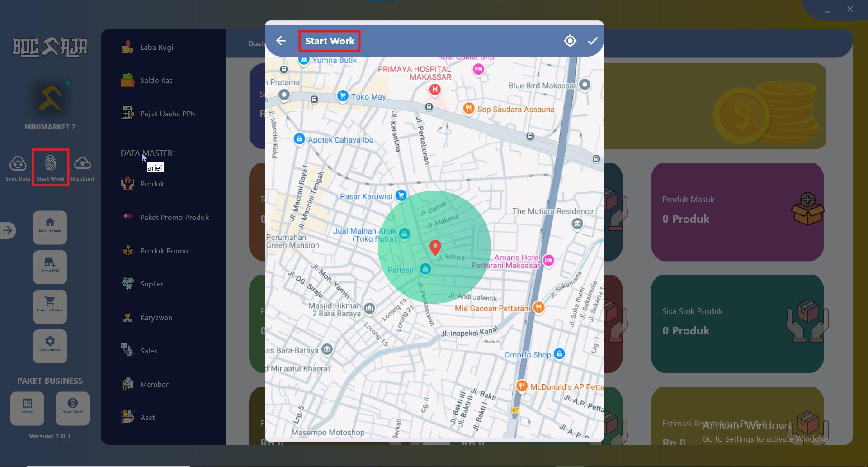Click the DATA MASTER section heading
Viewport: 868px width, 467px height.
146,153
